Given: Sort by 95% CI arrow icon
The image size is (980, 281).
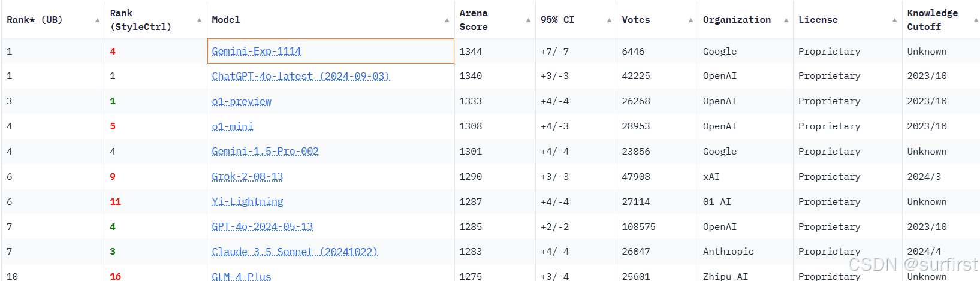Looking at the screenshot, I should point(609,20).
